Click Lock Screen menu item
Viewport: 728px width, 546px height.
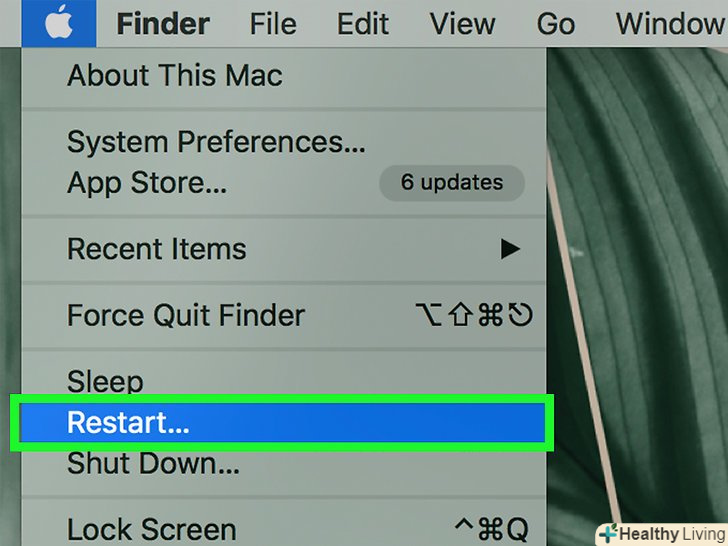tap(151, 529)
